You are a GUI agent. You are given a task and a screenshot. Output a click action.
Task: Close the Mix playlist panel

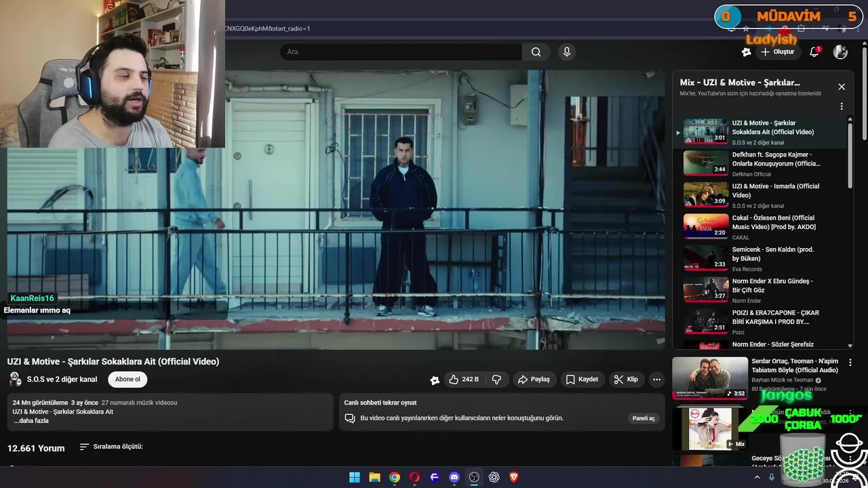(x=842, y=87)
